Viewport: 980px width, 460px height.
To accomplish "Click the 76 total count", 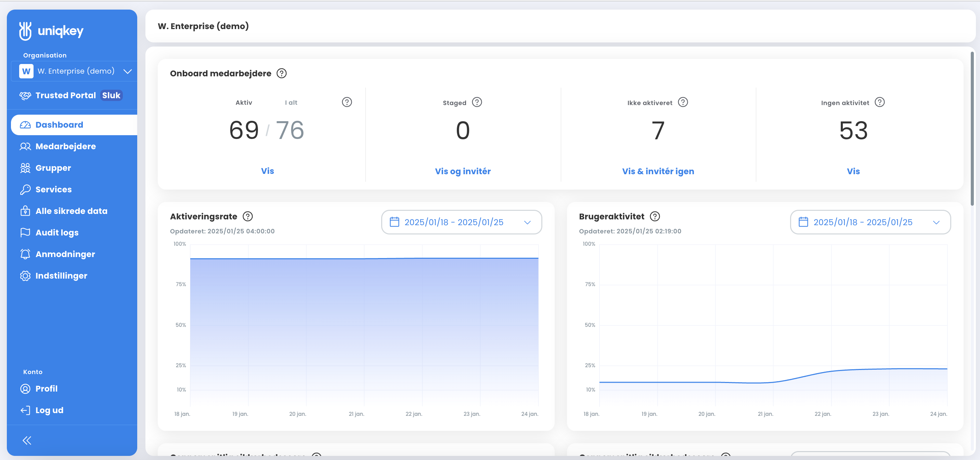I will click(x=290, y=130).
